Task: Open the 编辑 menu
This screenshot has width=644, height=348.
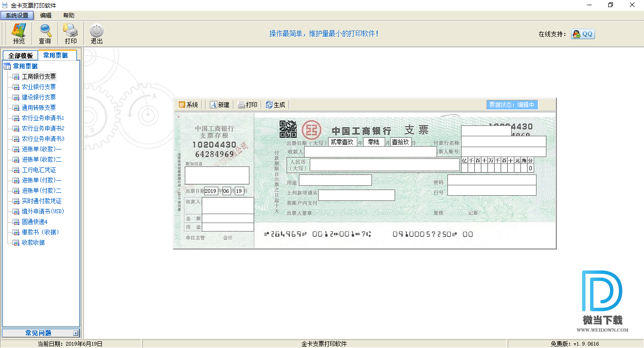Action: coord(46,16)
